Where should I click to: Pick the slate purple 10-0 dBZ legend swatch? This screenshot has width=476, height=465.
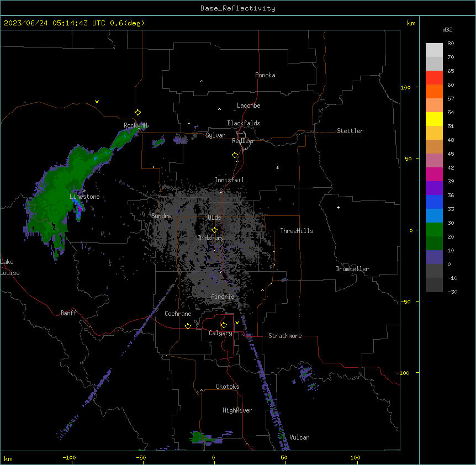[434, 257]
